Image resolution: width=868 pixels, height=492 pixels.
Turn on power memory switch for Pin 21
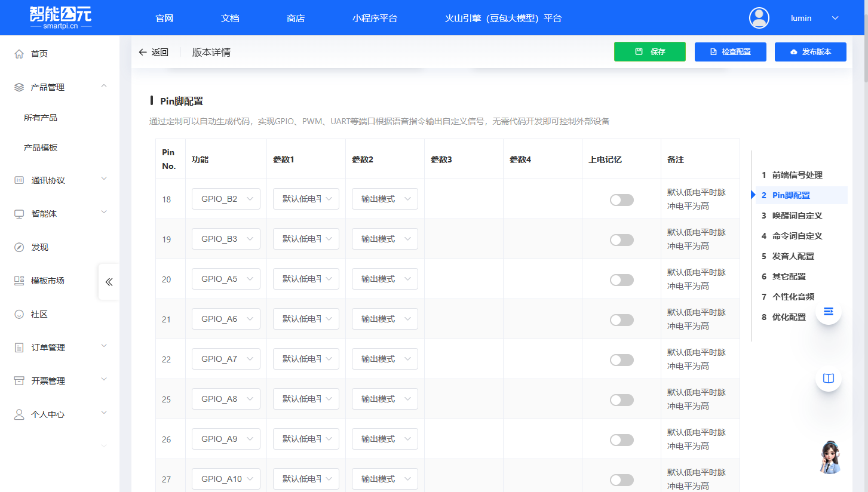click(621, 319)
